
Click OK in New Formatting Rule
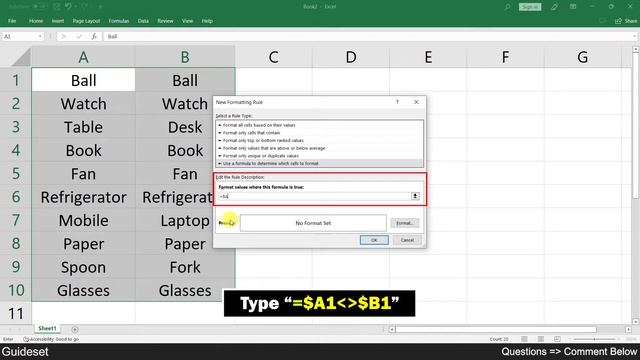pyautogui.click(x=374, y=240)
